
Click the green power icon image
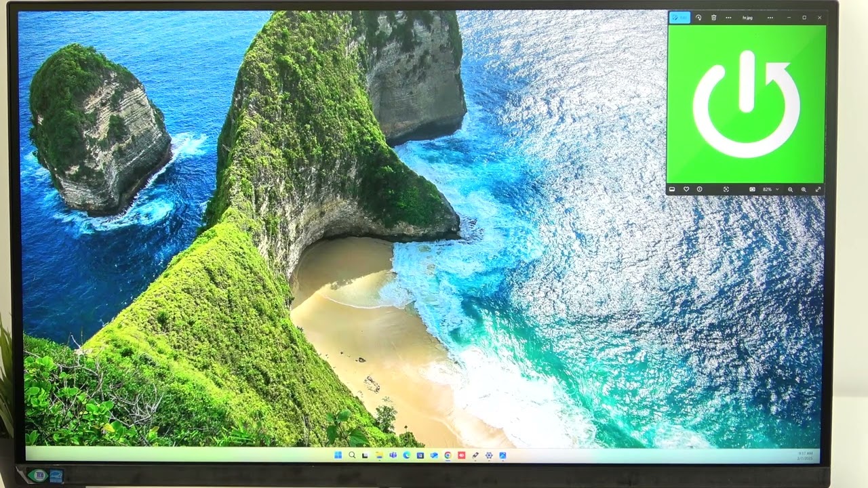(x=746, y=104)
